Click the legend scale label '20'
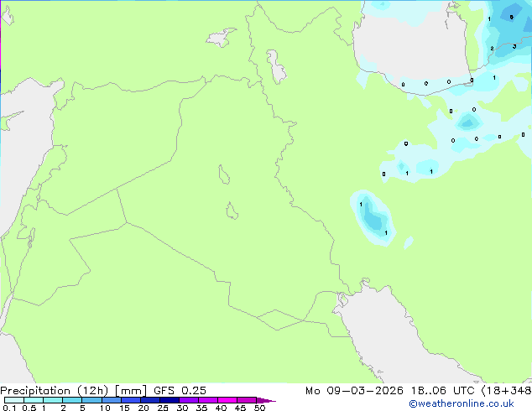 tap(143, 408)
